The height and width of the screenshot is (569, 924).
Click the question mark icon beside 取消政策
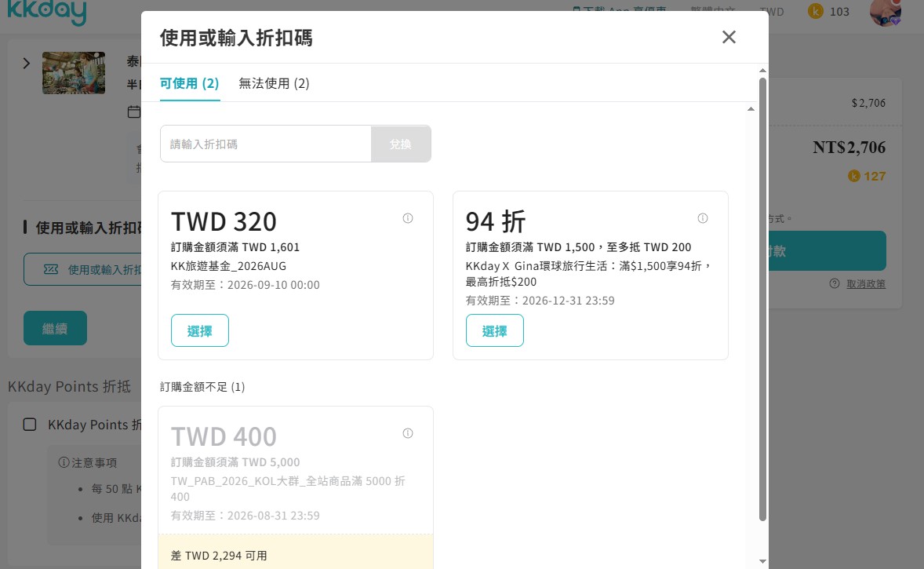tap(835, 283)
